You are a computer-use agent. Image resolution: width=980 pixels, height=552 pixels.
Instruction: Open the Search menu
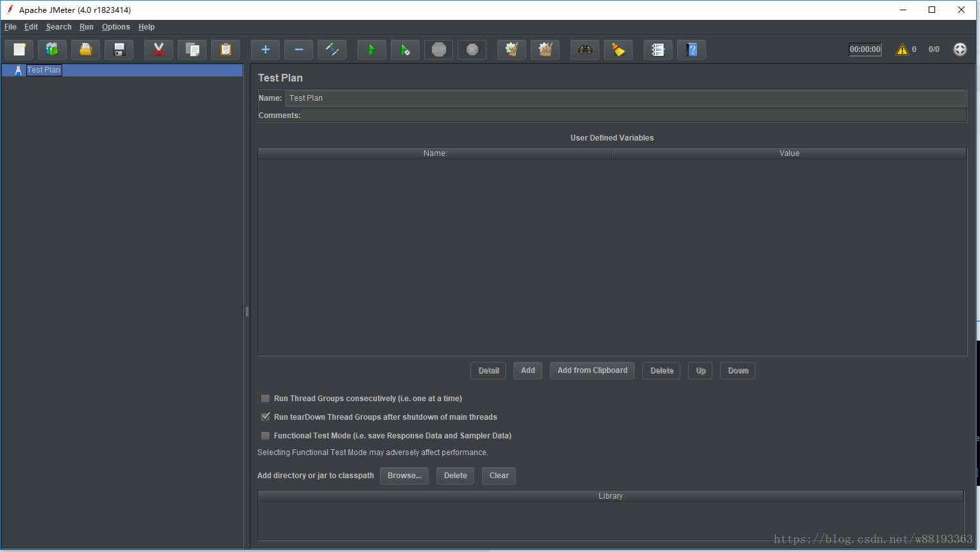(x=58, y=27)
